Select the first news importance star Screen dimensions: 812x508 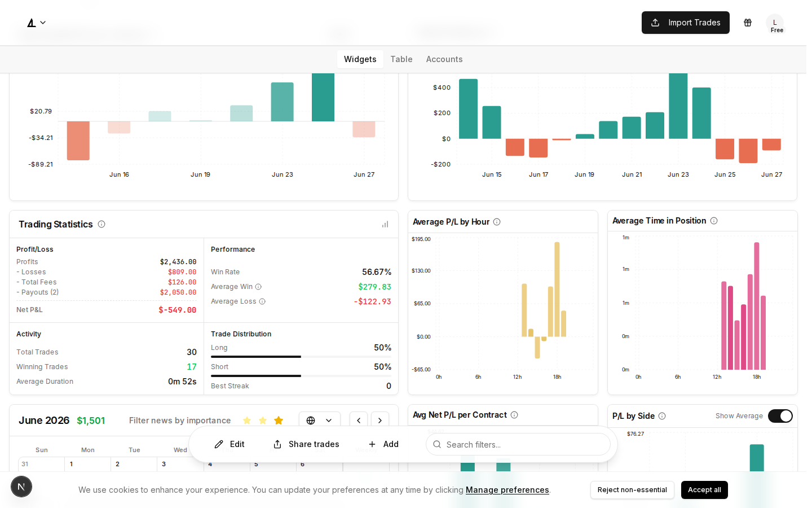point(247,421)
